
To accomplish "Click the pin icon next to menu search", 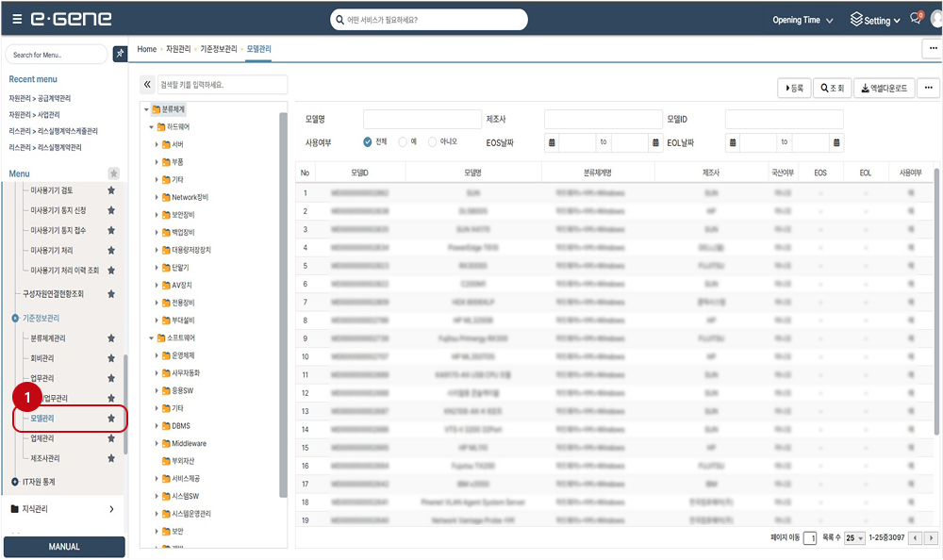I will coord(120,55).
